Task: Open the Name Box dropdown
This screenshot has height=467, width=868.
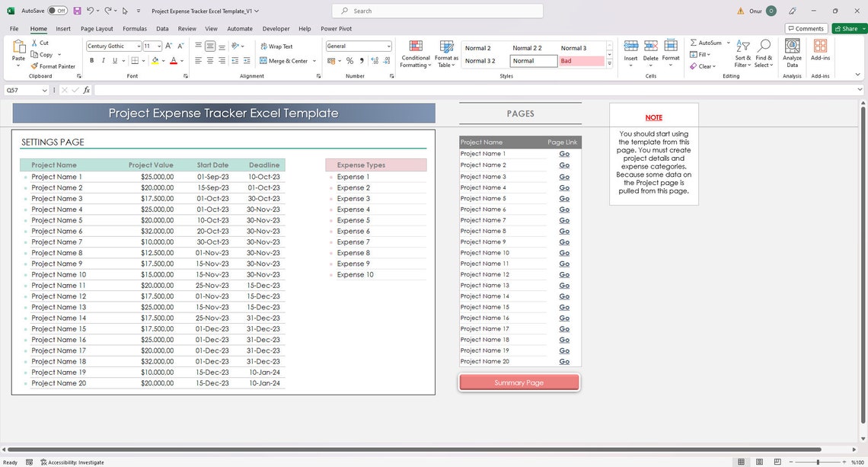Action: tap(44, 91)
